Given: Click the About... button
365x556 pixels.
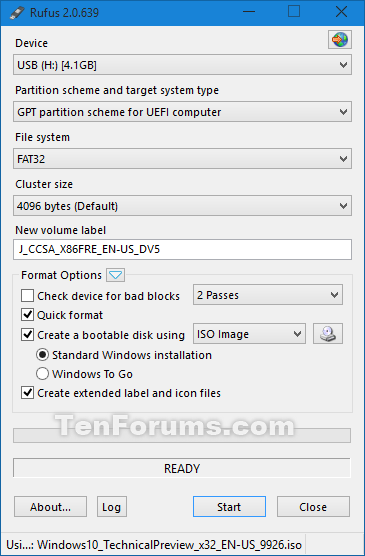Looking at the screenshot, I should (50, 507).
